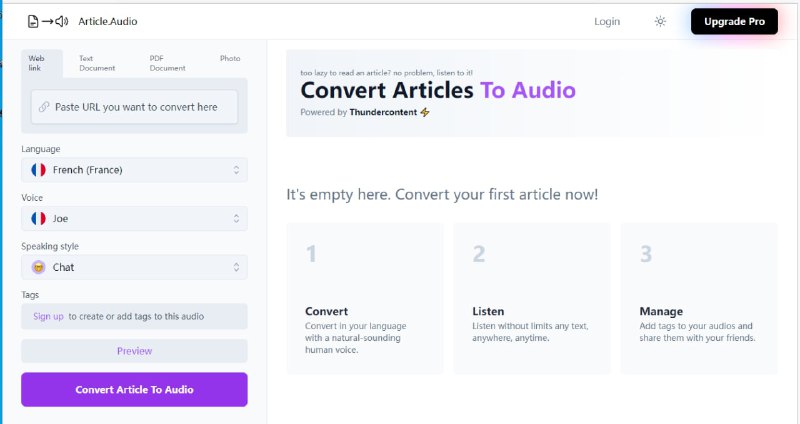Click the lightning bolt beside Thundercontent

[425, 112]
